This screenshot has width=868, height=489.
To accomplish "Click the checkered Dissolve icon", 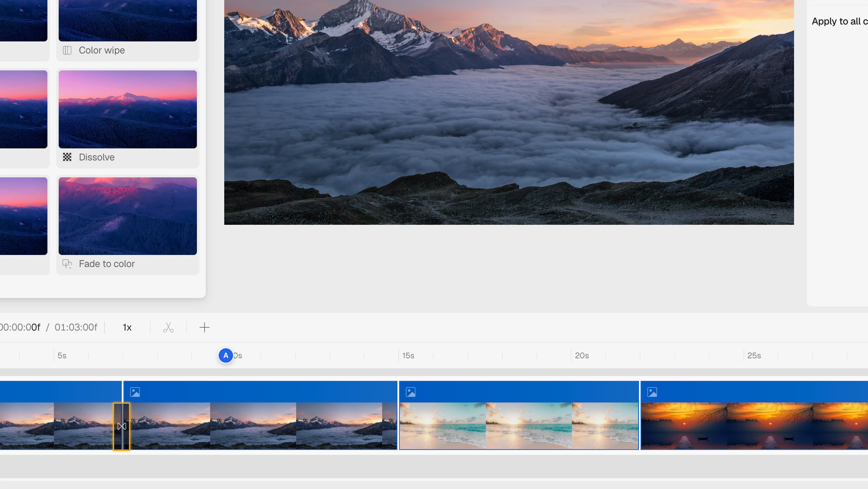I will pyautogui.click(x=67, y=157).
